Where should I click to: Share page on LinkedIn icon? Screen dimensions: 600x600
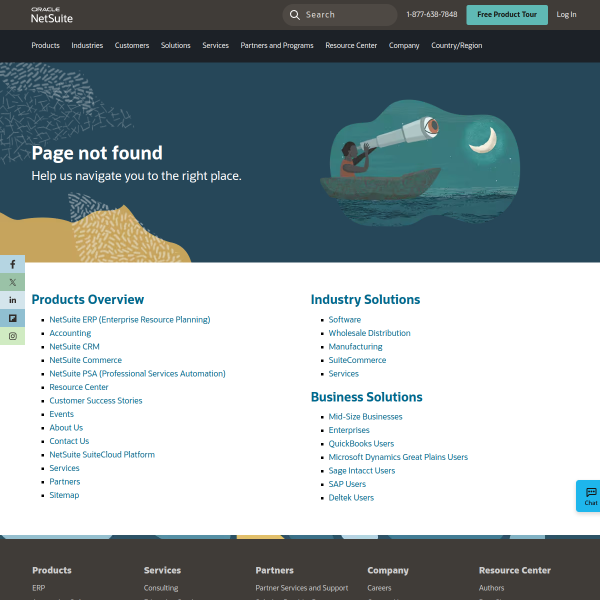[13, 300]
